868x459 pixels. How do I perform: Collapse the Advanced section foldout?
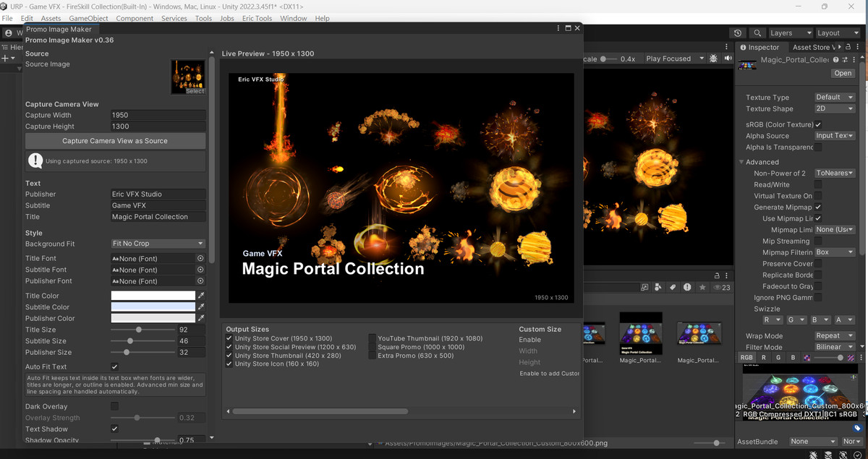[741, 162]
